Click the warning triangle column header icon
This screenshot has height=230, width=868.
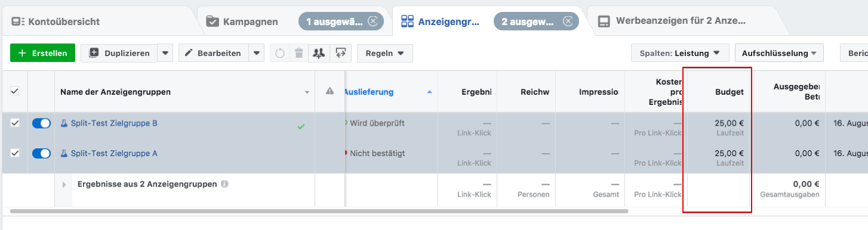click(x=330, y=91)
